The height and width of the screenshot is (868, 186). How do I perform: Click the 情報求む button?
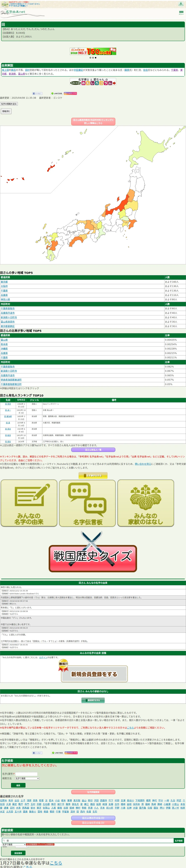(x=6, y=111)
